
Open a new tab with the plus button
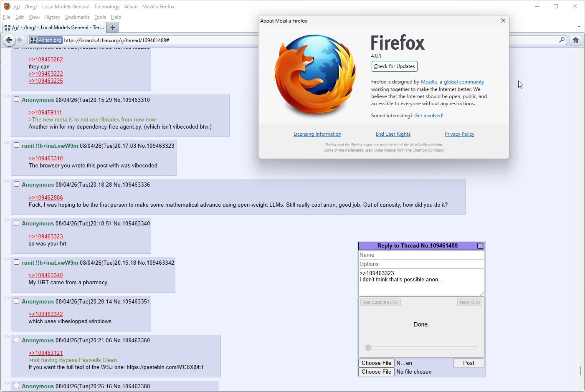(x=113, y=28)
